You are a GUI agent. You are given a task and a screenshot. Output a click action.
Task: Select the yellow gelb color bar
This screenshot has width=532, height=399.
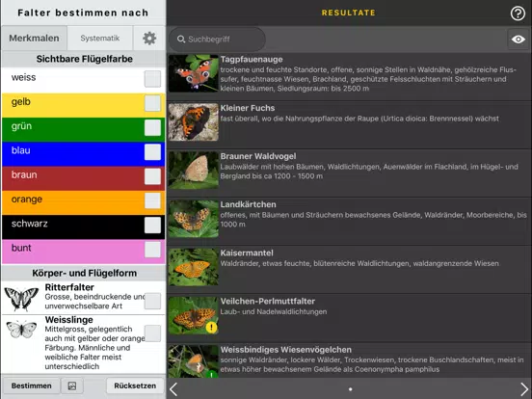pos(84,105)
